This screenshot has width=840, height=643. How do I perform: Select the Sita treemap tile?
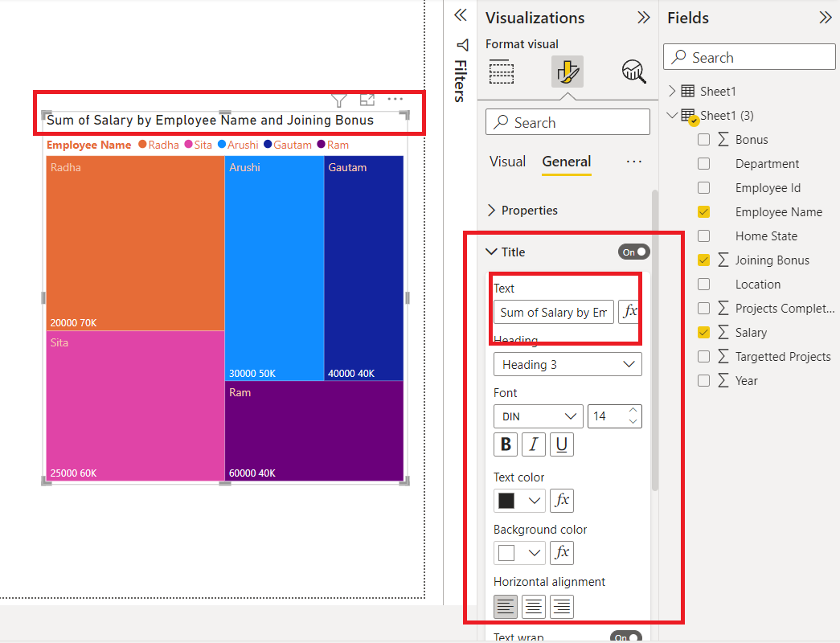point(135,406)
